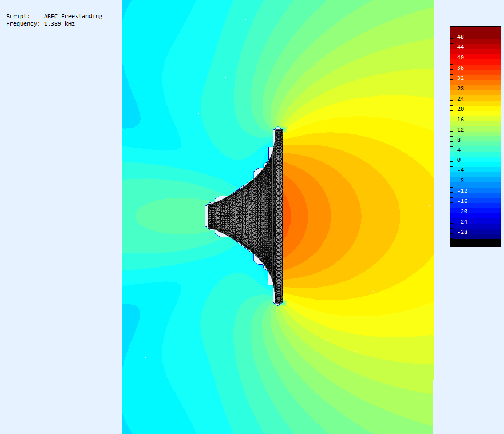Click the -28 label on the color scale
This screenshot has height=434, width=504.
[x=462, y=232]
